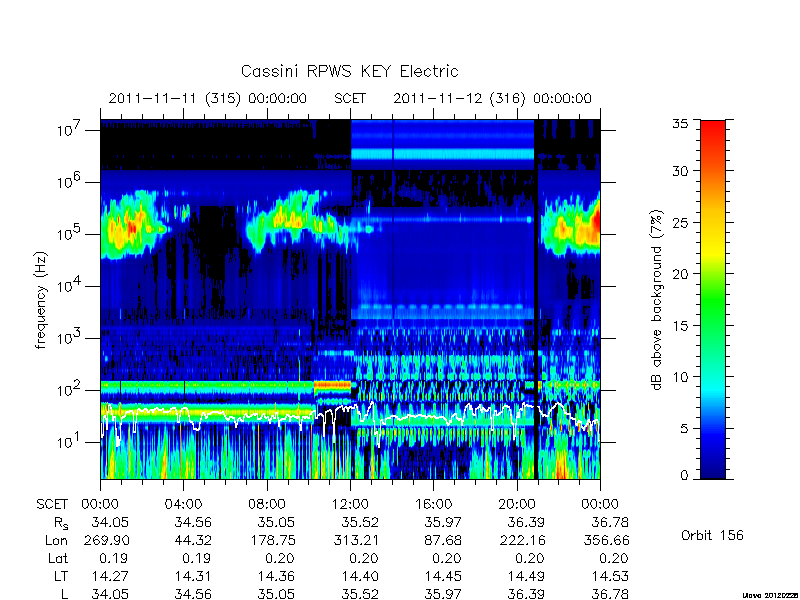Click the 12:00 time tick label
800x600 pixels.
[x=350, y=504]
